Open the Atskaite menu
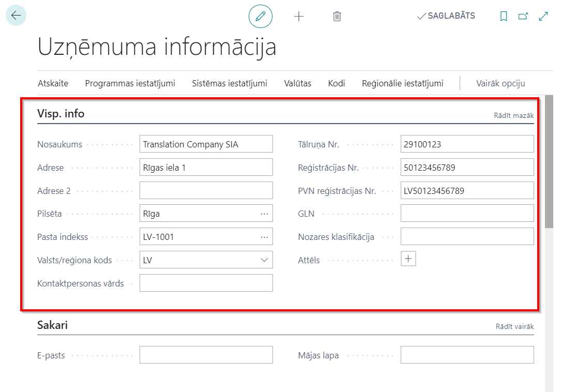The width and height of the screenshot is (577, 392). point(53,84)
